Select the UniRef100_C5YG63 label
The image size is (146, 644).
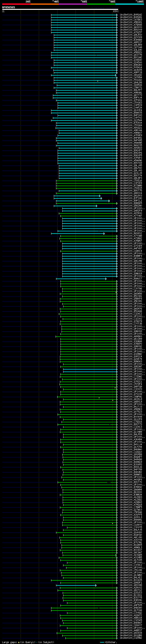(x=131, y=103)
